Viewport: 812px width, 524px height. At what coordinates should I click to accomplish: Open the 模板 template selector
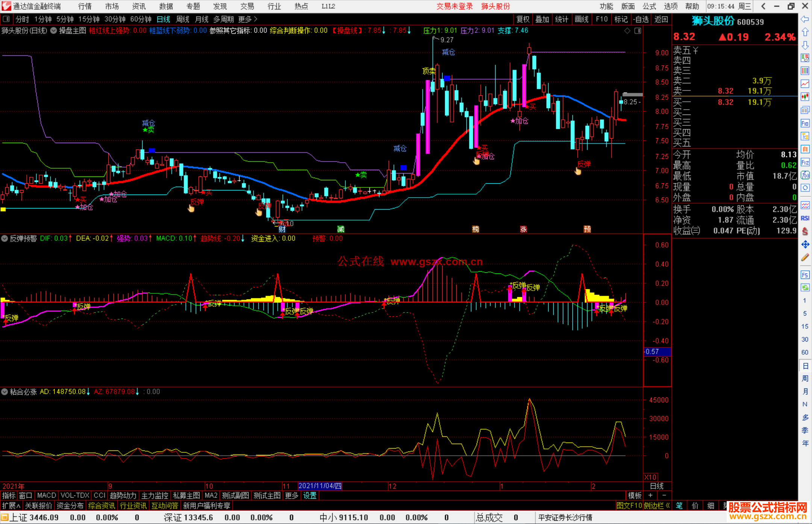635,495
